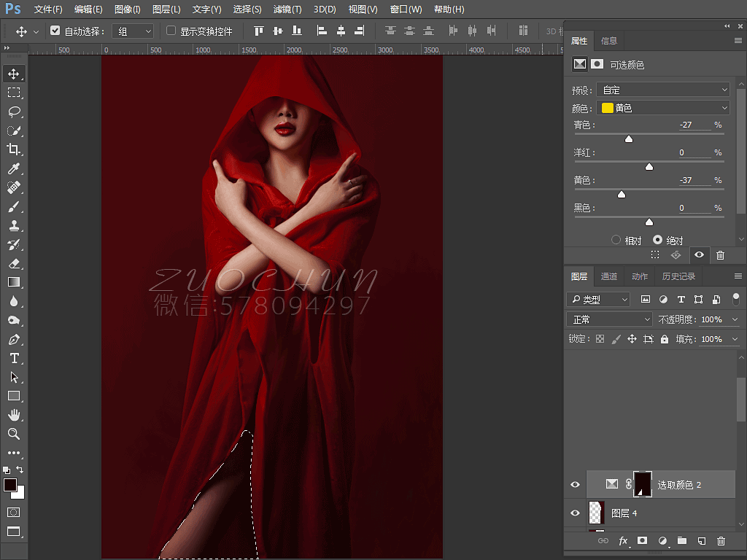Select the Gradient tool

click(x=14, y=282)
